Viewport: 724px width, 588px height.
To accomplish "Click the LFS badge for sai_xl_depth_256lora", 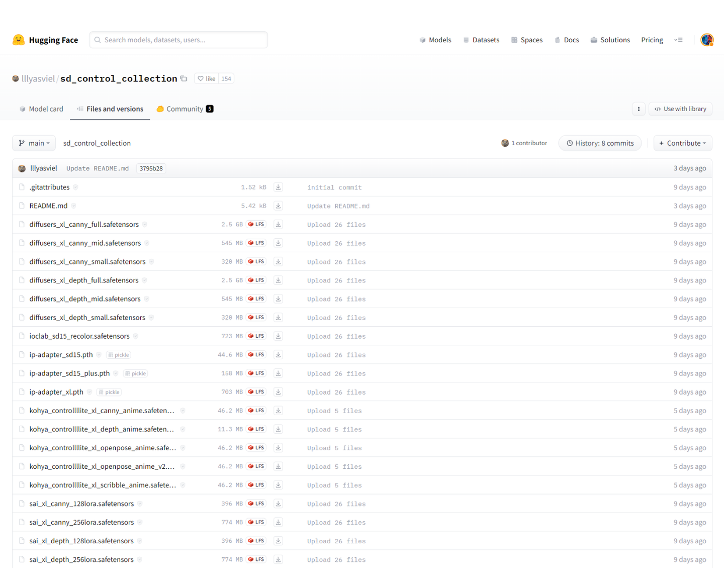I will click(256, 559).
